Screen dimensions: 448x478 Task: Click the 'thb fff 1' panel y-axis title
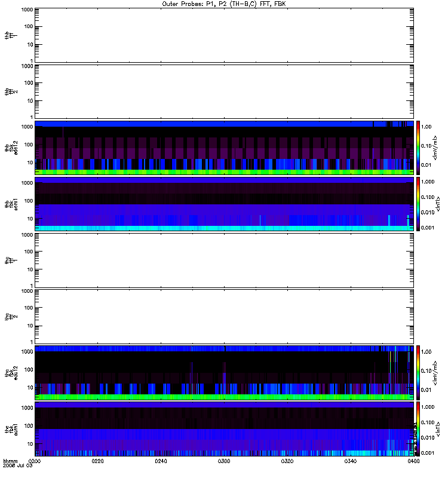coord(11,35)
